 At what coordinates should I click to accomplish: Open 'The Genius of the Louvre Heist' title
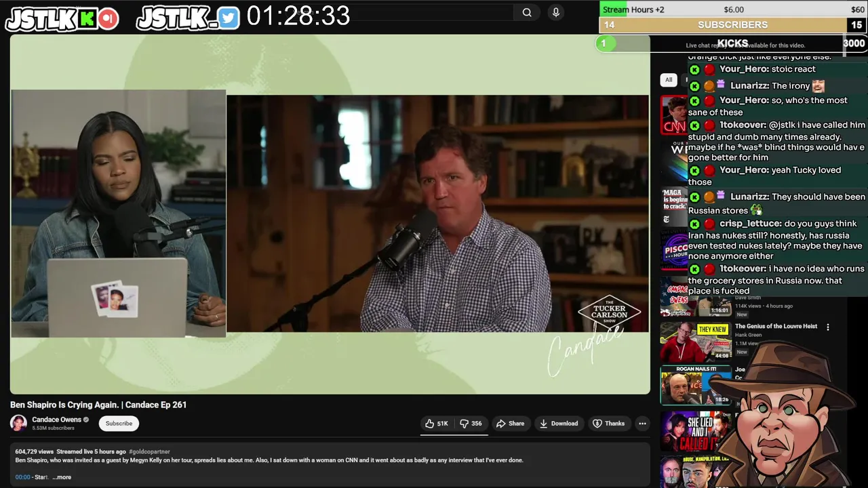click(x=776, y=327)
